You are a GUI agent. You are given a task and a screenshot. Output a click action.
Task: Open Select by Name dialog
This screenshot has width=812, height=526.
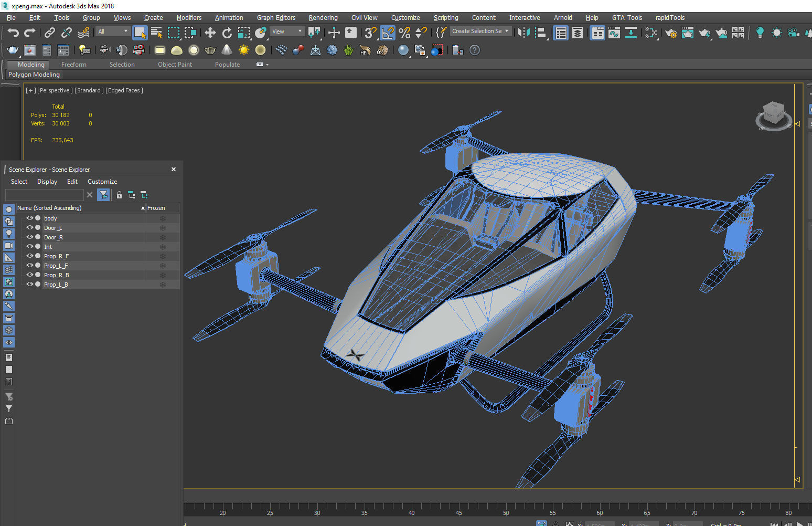tap(156, 33)
